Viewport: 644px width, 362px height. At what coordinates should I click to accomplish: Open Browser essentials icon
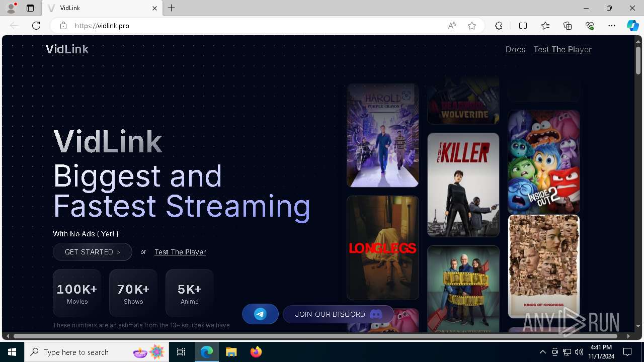point(590,26)
